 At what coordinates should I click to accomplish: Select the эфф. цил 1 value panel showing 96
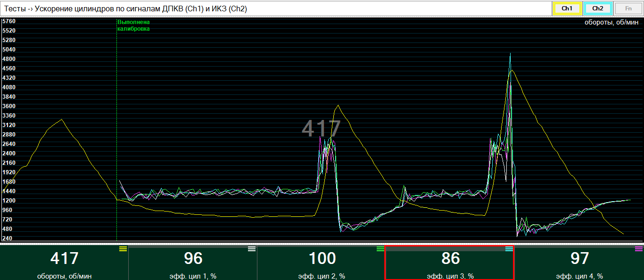point(193,263)
